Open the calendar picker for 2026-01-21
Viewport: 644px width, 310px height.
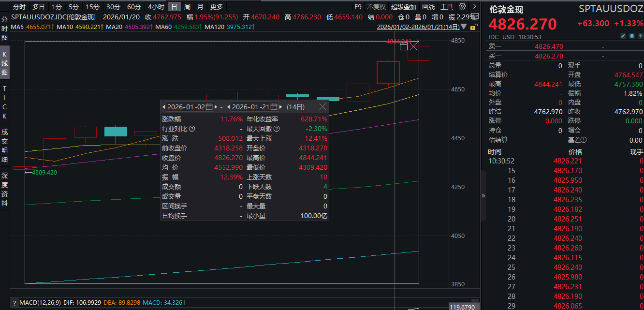tap(274, 107)
